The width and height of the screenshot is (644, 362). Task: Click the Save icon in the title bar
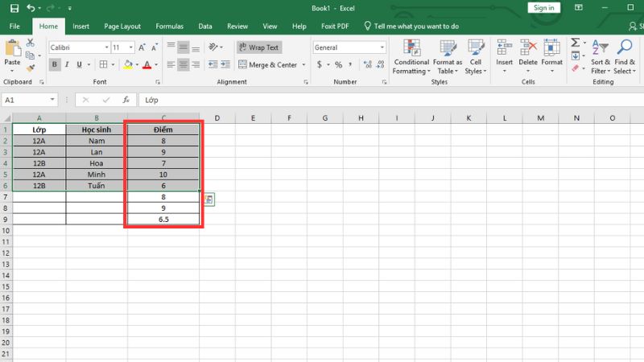point(14,8)
